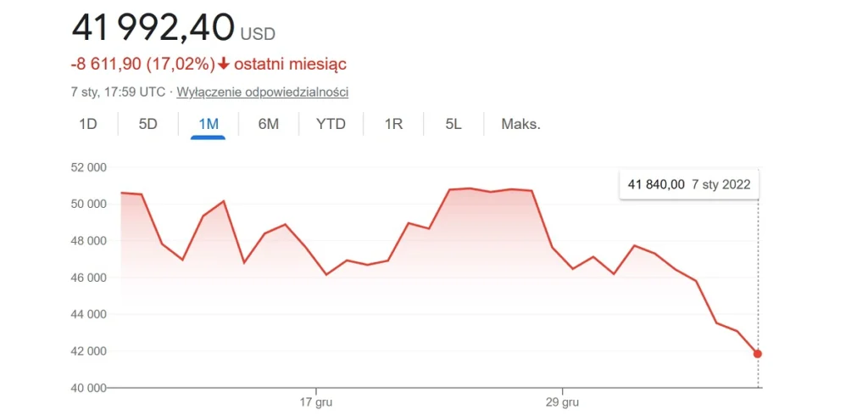The image size is (868, 415).
Task: Click the 52 000 y-axis label
Action: click(88, 167)
